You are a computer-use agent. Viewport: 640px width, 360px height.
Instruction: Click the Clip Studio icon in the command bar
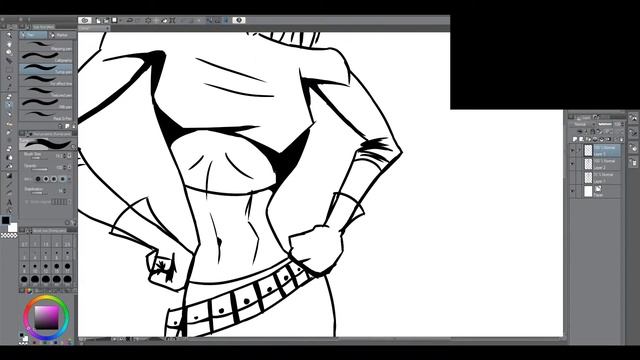click(x=84, y=20)
